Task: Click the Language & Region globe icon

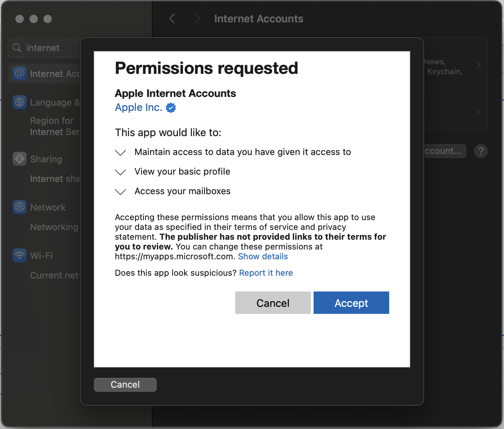Action: coord(20,103)
